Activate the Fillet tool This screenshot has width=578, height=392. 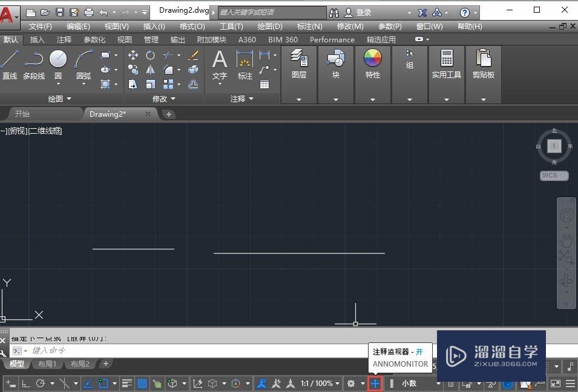[168, 70]
